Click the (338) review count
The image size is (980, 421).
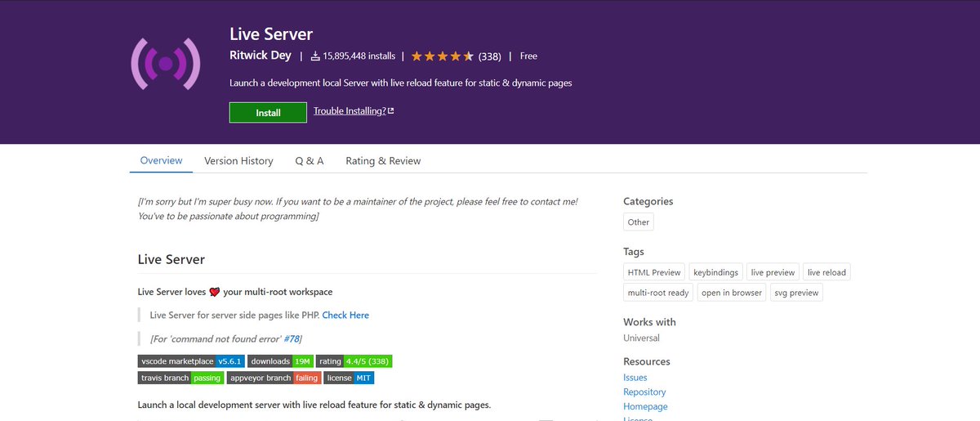pos(489,56)
